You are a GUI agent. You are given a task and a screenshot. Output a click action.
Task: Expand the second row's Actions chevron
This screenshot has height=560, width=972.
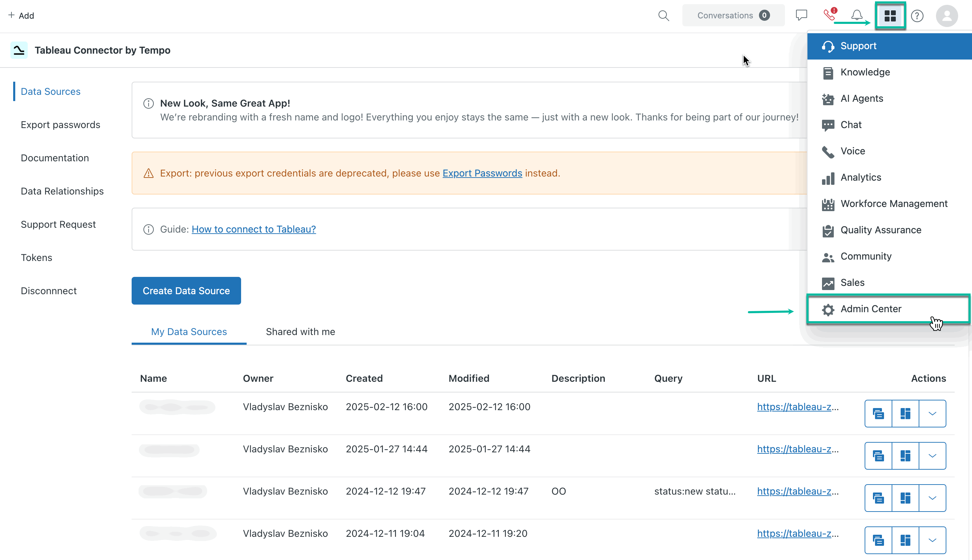932,456
